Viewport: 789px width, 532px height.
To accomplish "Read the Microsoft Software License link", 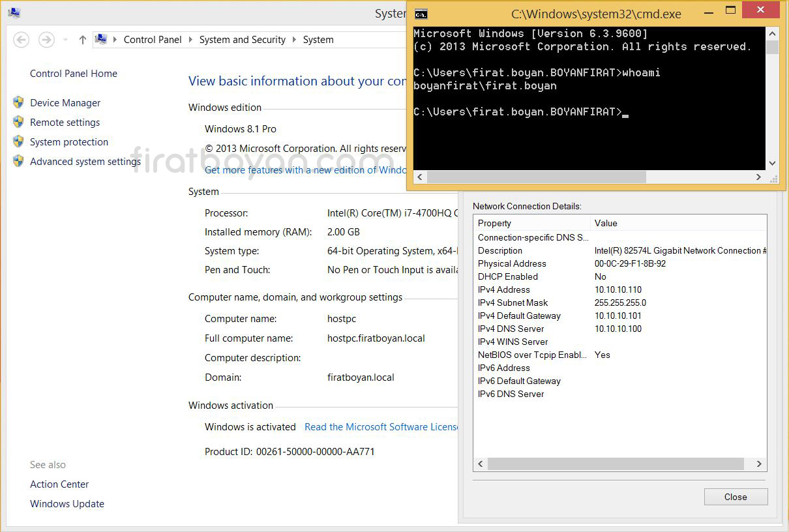I will pos(381,427).
